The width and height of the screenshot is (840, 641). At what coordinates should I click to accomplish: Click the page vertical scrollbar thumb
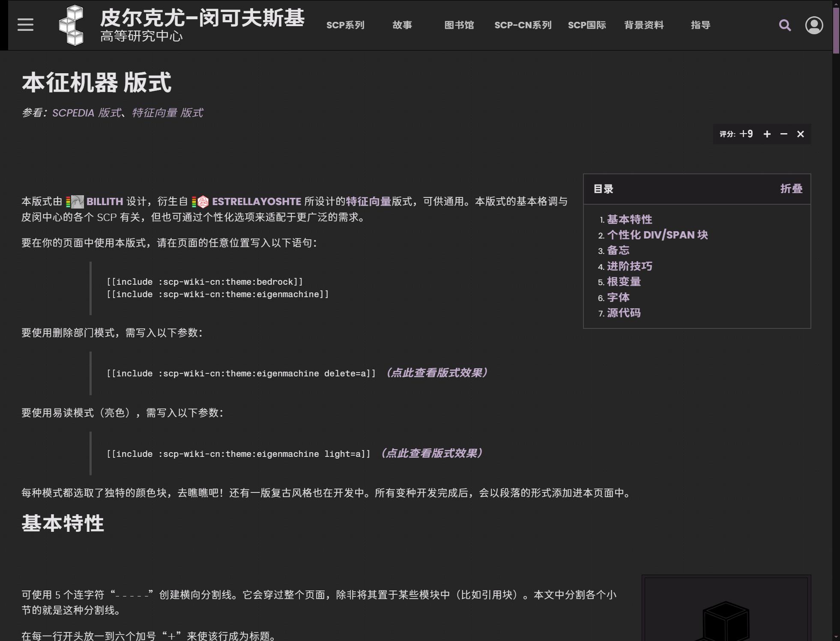(836, 30)
